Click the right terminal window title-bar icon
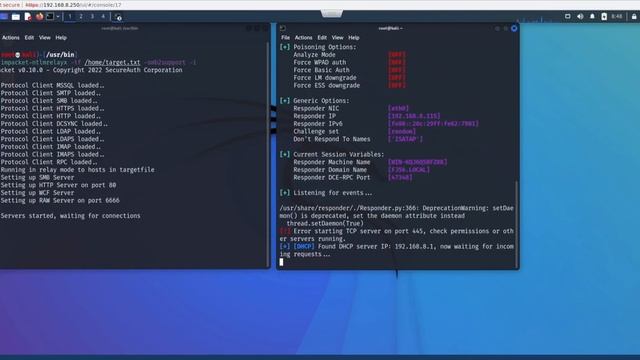 click(x=282, y=28)
